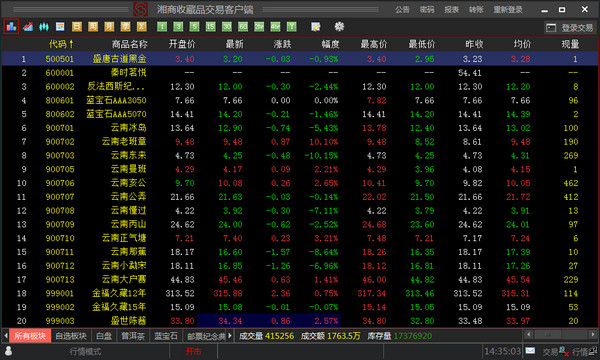The image size is (600, 360).
Task: Choose the 4-hour (4hr) period icon
Action: 275,26
